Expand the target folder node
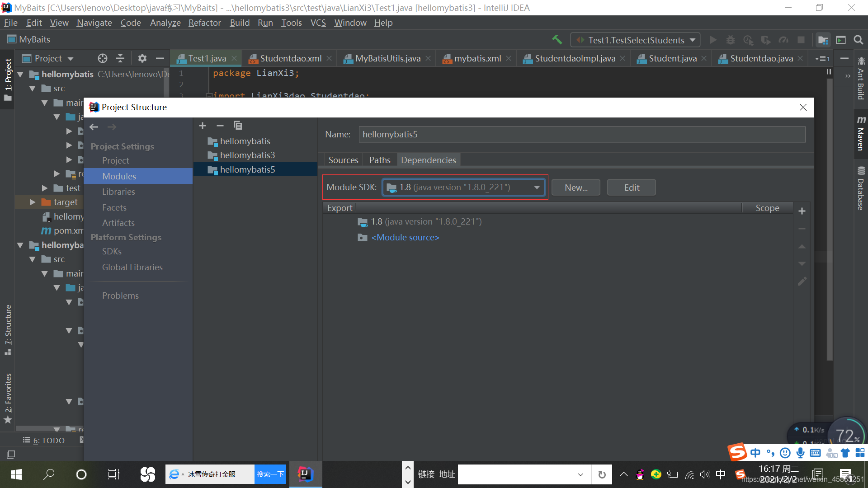The height and width of the screenshot is (488, 868). click(33, 202)
